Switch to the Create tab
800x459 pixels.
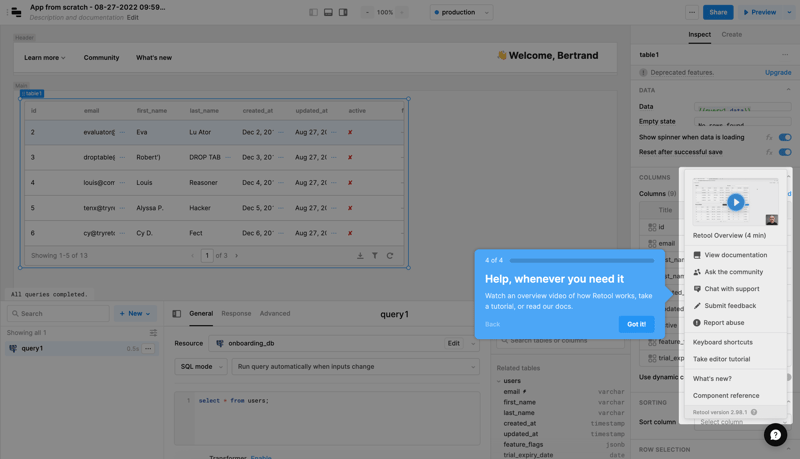click(732, 34)
